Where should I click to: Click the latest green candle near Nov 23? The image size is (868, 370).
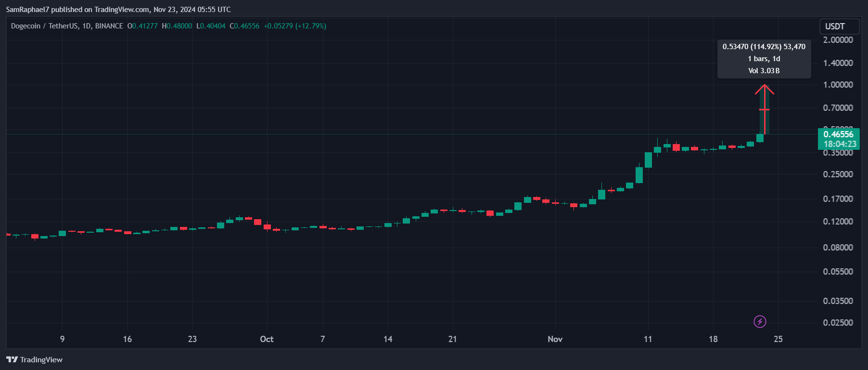(x=760, y=138)
